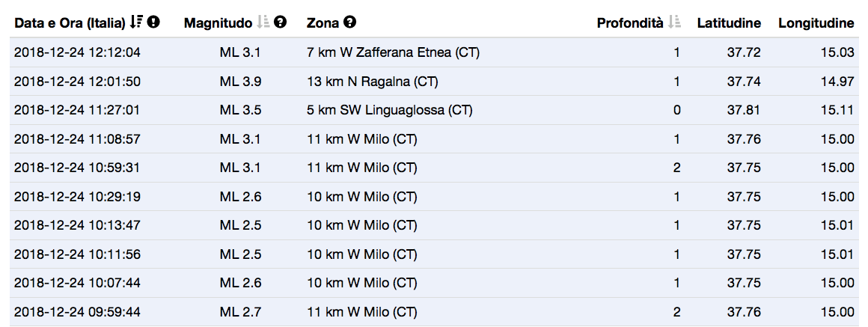The width and height of the screenshot is (868, 327).
Task: Click the ML 3.5 magnitude value
Action: [x=240, y=110]
